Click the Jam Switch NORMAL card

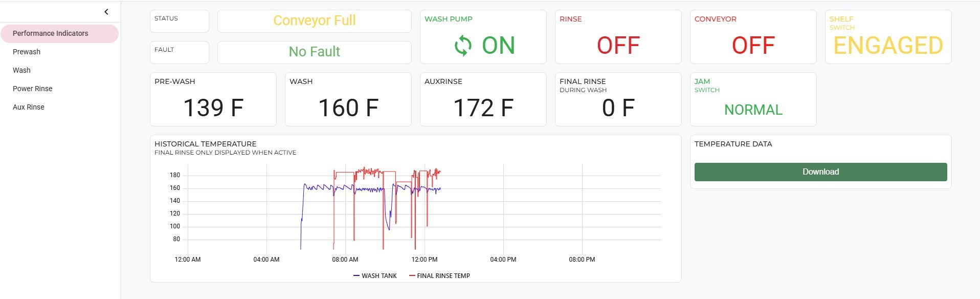[x=753, y=99]
